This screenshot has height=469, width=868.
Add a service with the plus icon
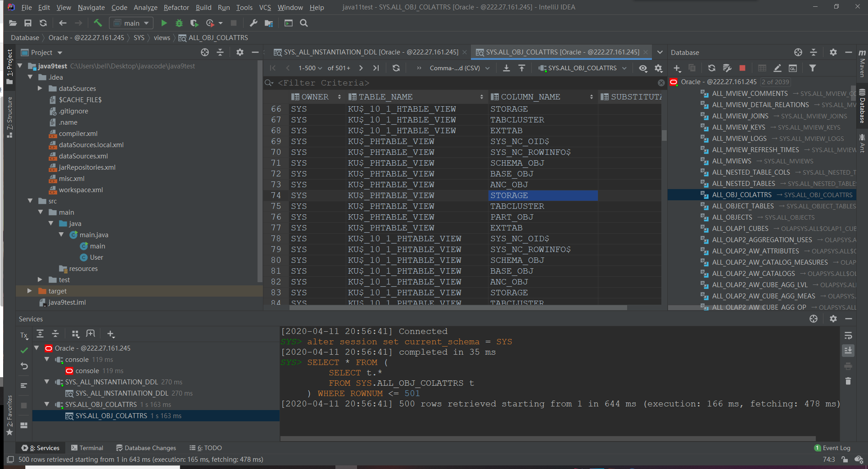pyautogui.click(x=111, y=334)
